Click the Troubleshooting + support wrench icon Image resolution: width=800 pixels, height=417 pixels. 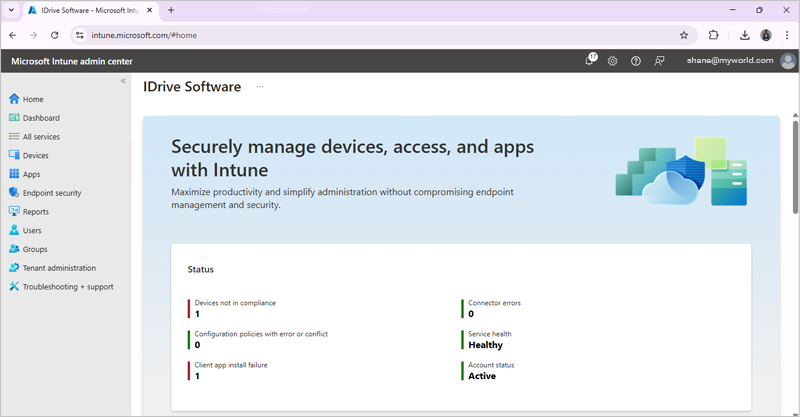coord(14,287)
